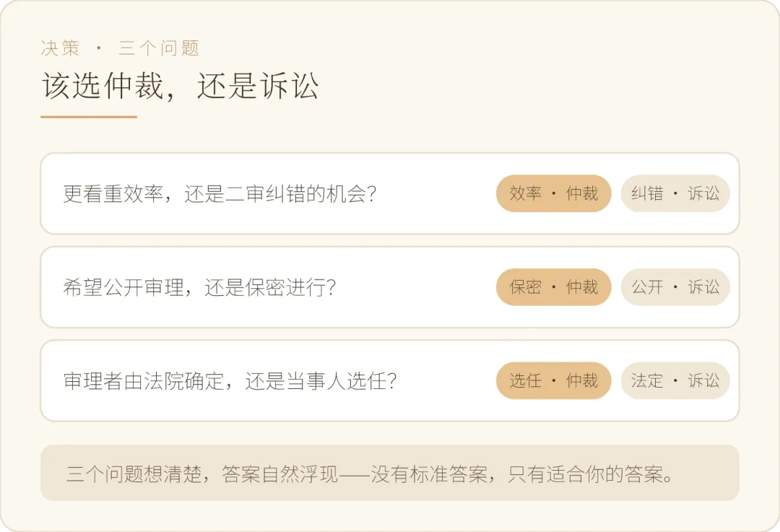
Task: Pick the 法定 · 诉讼 option
Action: coord(675,381)
